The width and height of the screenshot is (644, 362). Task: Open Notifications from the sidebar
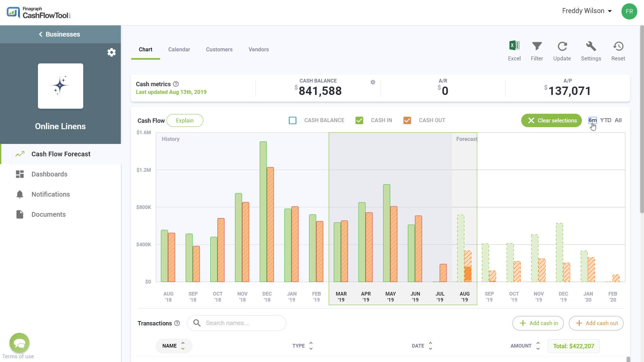tap(51, 194)
